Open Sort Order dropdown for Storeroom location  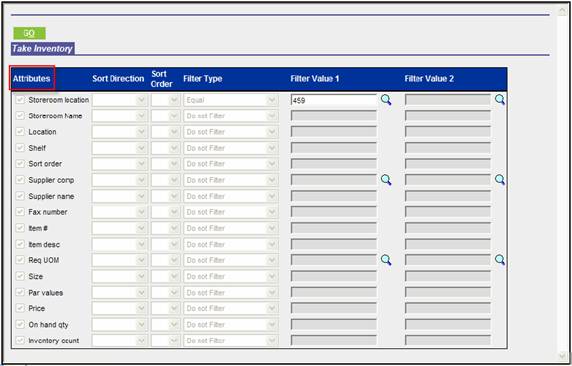coord(166,100)
